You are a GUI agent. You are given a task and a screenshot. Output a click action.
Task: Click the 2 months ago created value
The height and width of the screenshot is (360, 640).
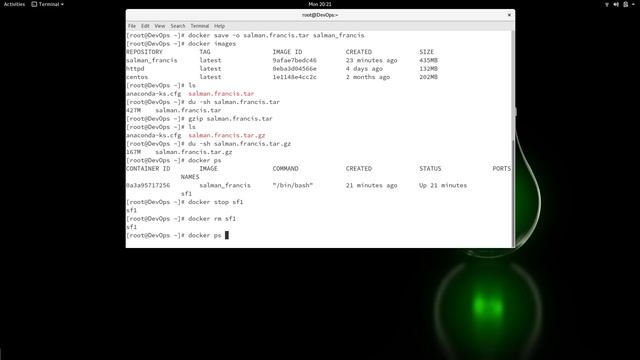(x=368, y=77)
